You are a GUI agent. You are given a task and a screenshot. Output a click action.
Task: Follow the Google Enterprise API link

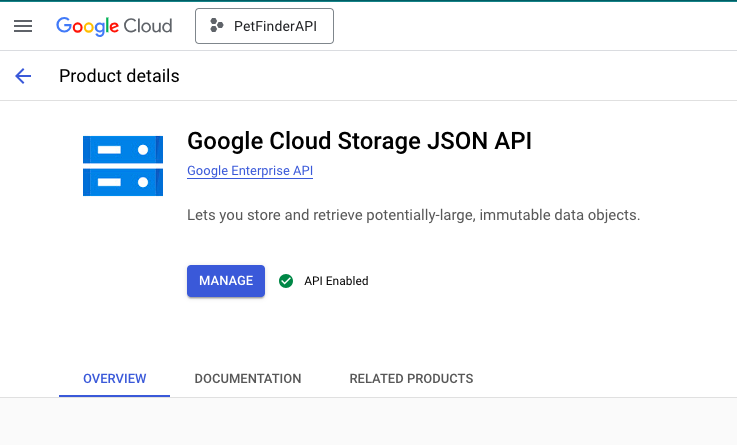tap(250, 171)
